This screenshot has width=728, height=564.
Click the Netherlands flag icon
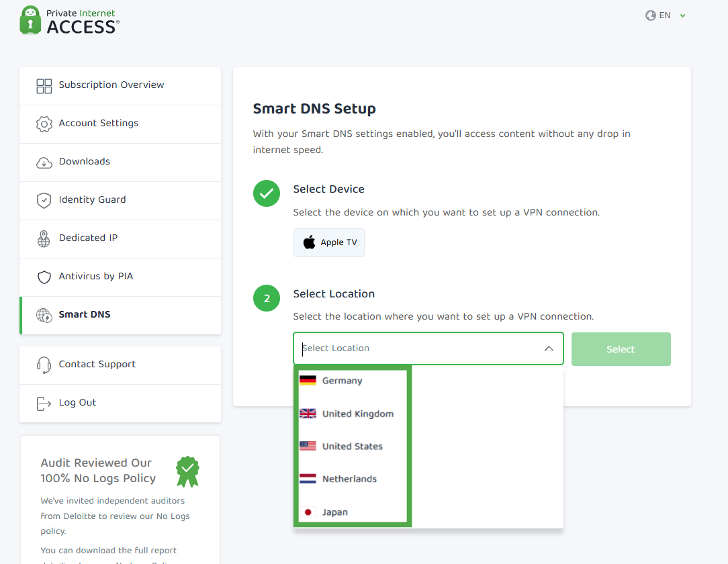(308, 479)
